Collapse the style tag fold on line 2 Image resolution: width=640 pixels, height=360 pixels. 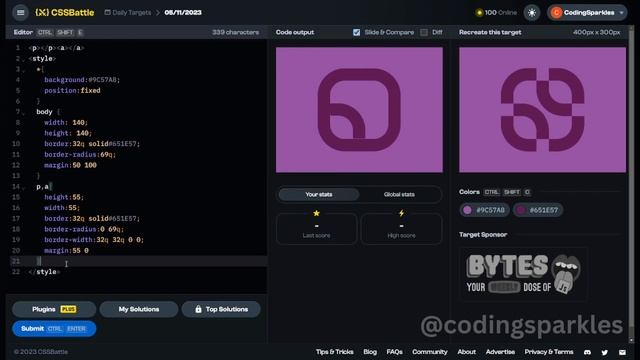tap(23, 59)
